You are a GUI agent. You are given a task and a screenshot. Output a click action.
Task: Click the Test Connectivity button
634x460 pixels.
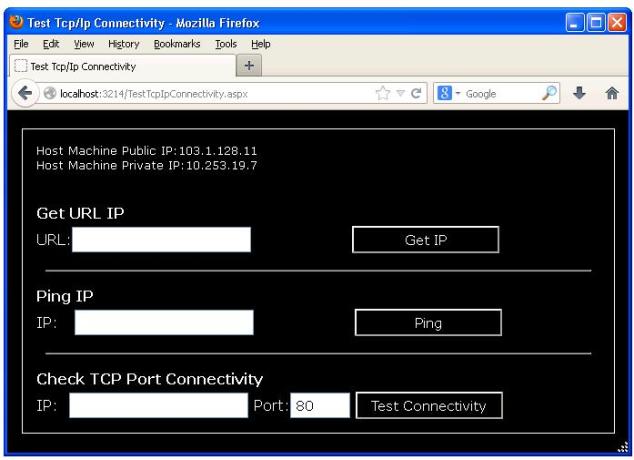point(429,405)
